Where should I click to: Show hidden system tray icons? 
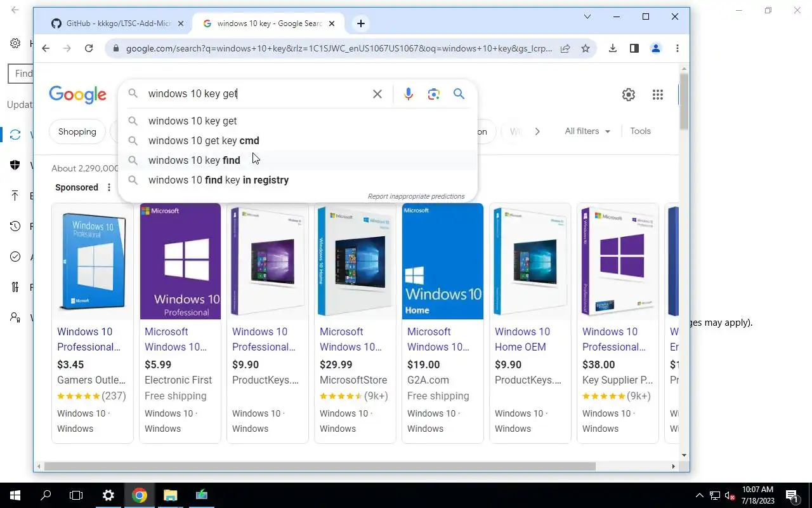tap(700, 495)
